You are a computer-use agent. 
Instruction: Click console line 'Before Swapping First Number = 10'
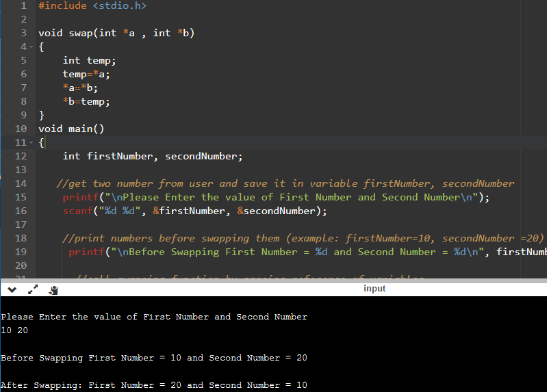[154, 358]
